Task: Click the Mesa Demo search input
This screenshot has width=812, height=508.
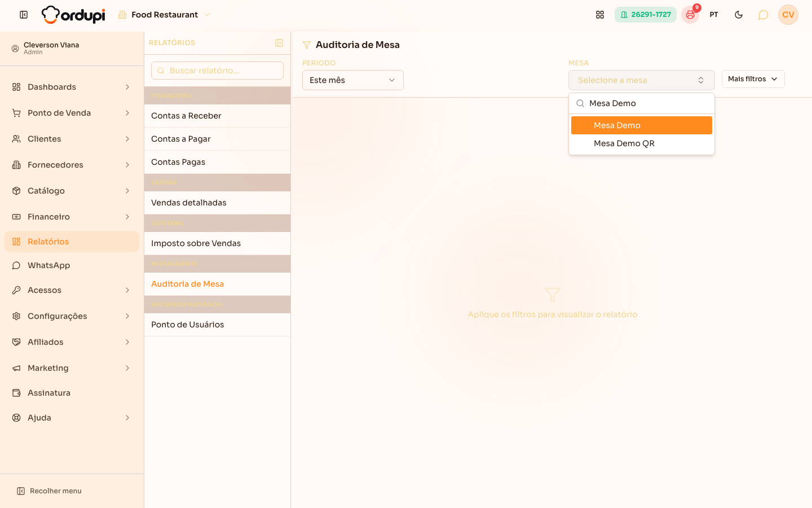Action: [x=642, y=103]
